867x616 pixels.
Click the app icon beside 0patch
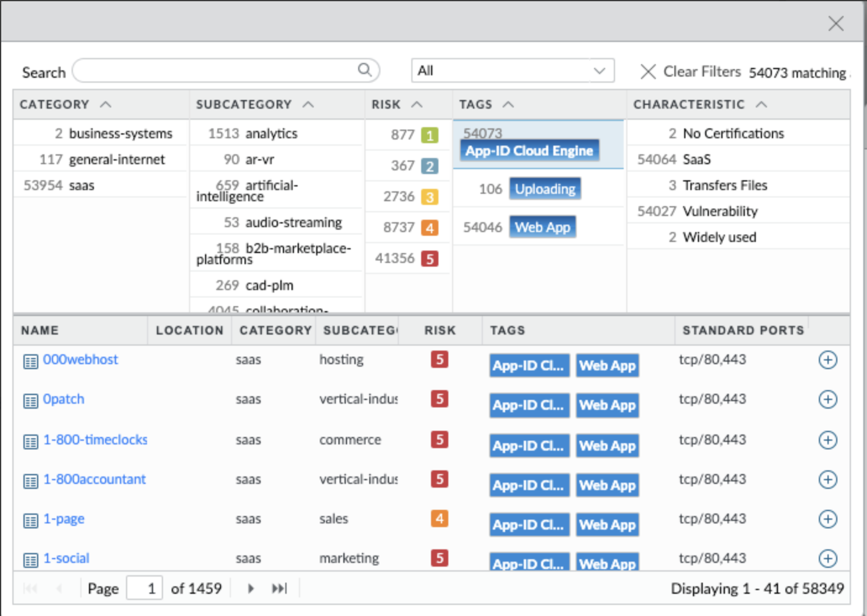30,401
